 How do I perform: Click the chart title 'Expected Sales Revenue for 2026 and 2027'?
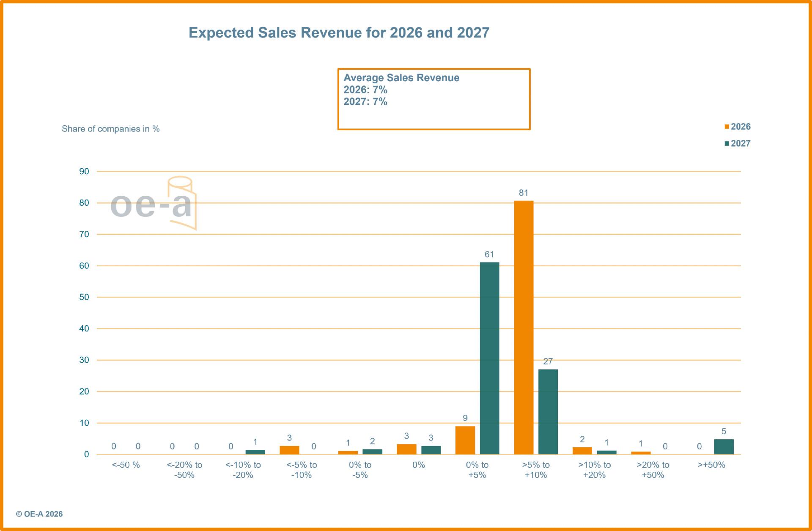(x=339, y=33)
